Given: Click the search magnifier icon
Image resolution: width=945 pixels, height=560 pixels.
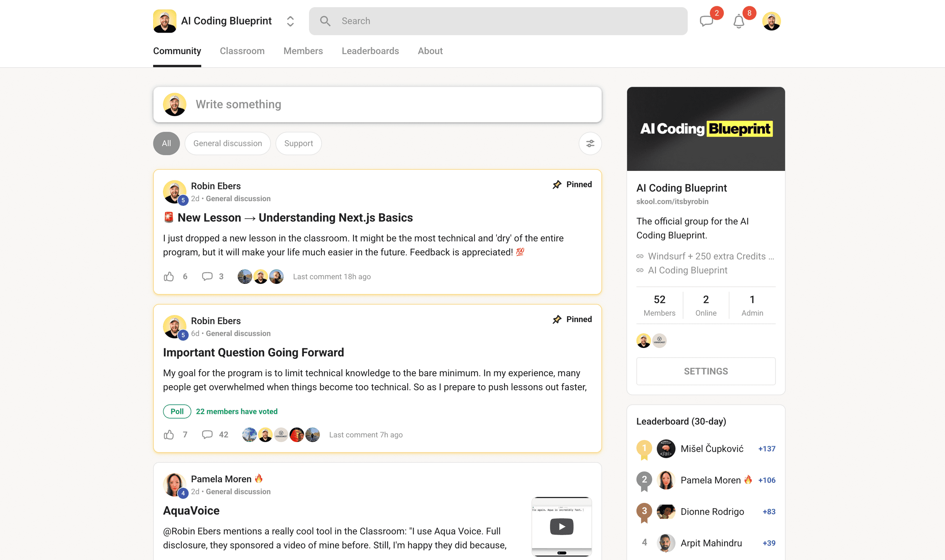Looking at the screenshot, I should point(325,21).
